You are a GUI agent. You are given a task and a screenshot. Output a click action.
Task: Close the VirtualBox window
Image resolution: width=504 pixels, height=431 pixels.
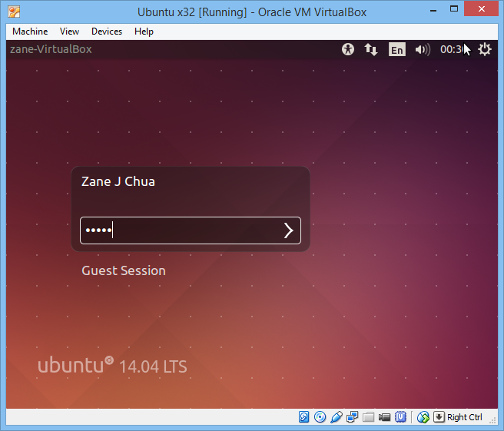pyautogui.click(x=481, y=9)
